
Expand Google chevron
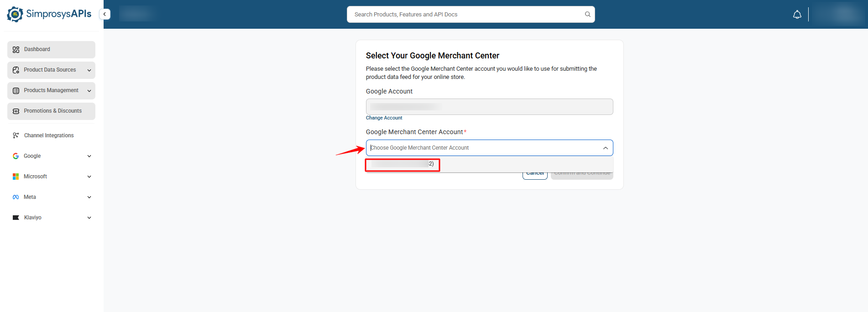pyautogui.click(x=89, y=156)
